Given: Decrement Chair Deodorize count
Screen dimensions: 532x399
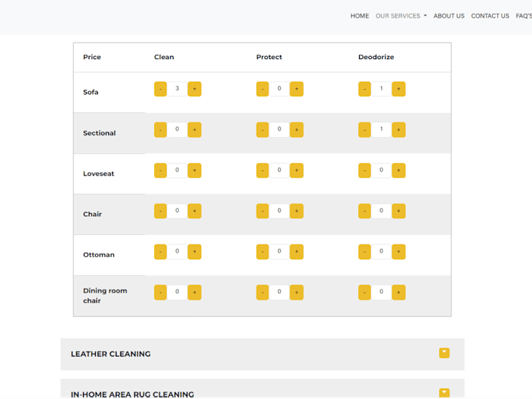Looking at the screenshot, I should 364,211.
